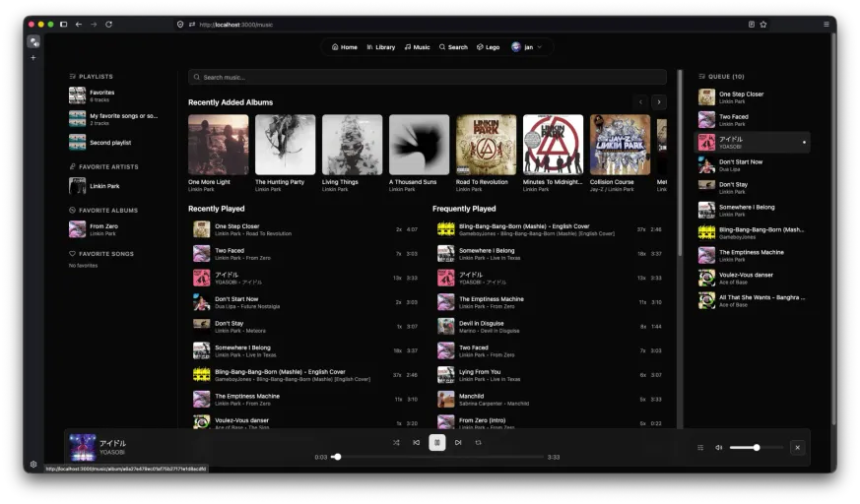Play Somewhere I Belong in Frequently Played
860x504 pixels.
click(x=550, y=254)
